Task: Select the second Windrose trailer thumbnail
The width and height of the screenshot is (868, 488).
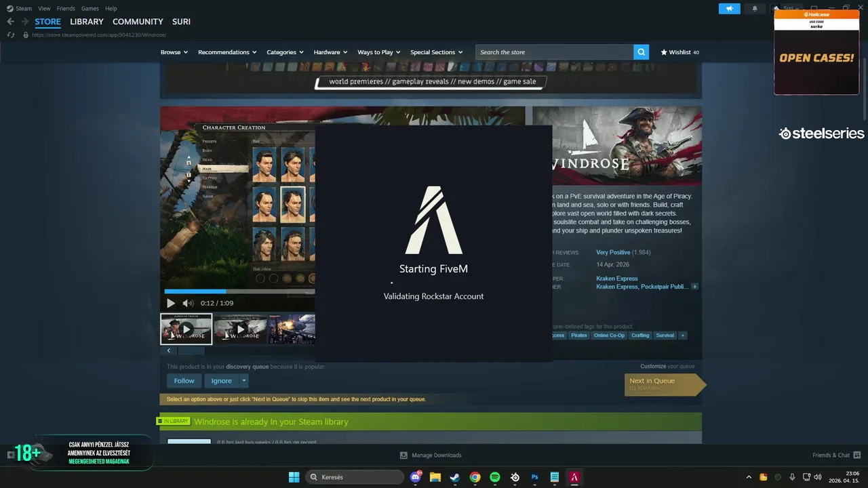Action: click(x=240, y=329)
